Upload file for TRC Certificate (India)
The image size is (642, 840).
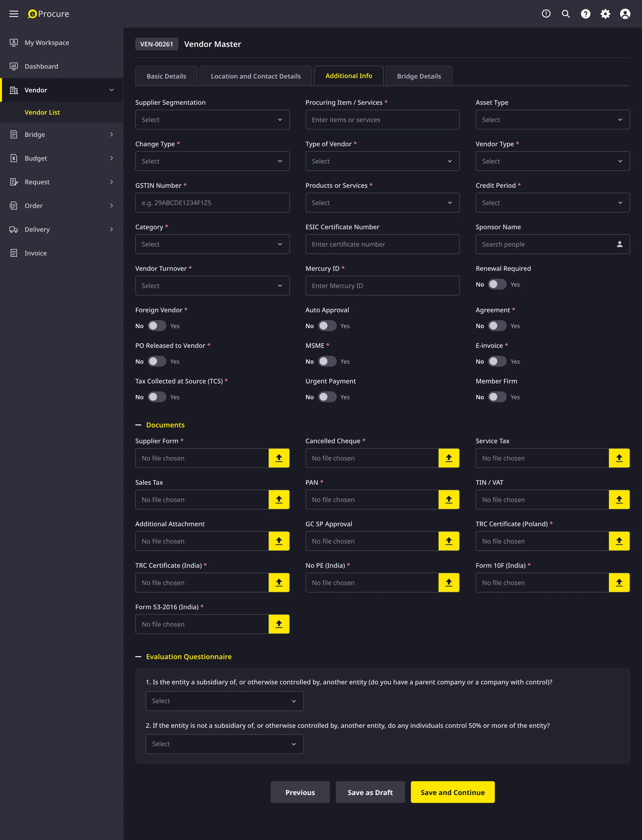pos(279,583)
